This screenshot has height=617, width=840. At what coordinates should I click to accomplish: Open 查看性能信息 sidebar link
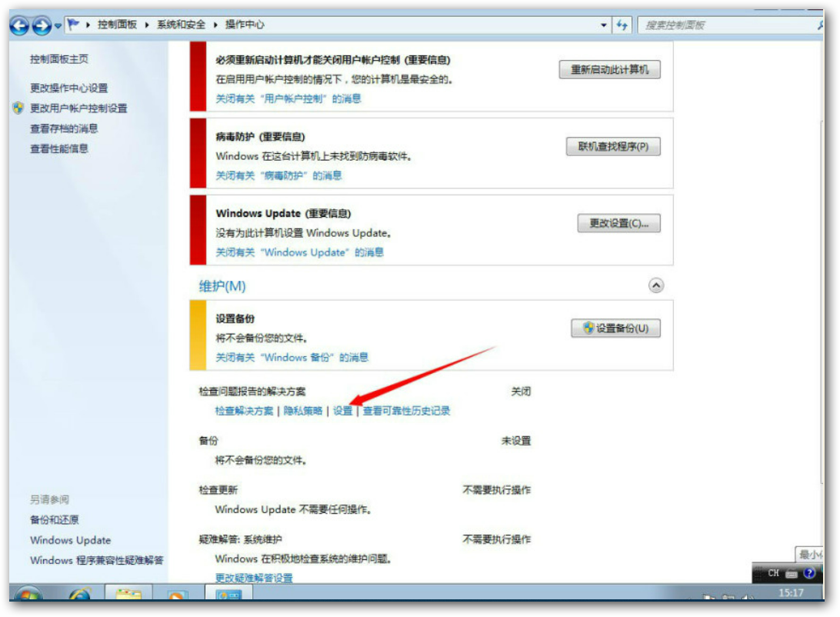59,149
